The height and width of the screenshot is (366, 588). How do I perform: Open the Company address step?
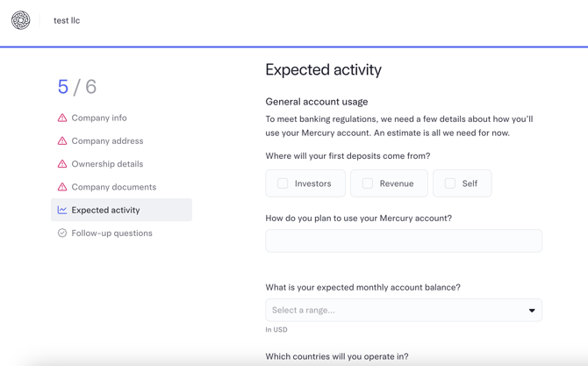tap(107, 140)
